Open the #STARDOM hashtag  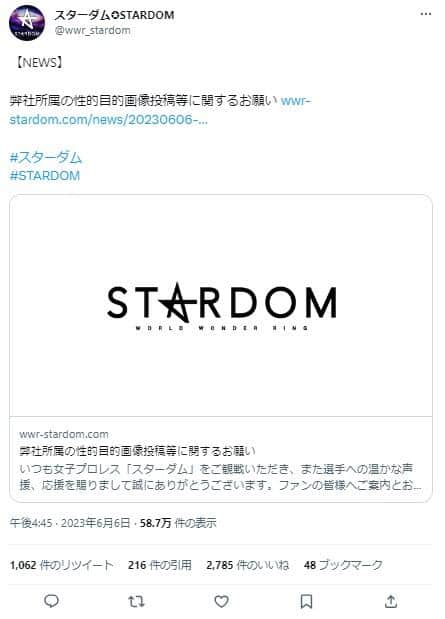click(45, 175)
